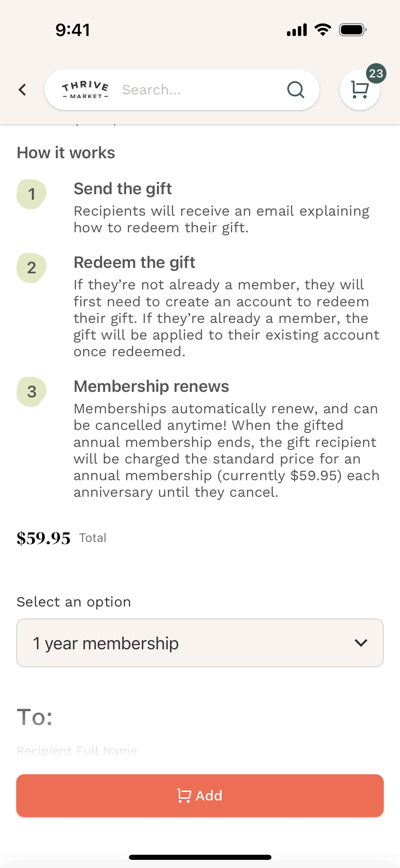Tap the Membership renews heading
The image size is (400, 868).
click(x=151, y=386)
